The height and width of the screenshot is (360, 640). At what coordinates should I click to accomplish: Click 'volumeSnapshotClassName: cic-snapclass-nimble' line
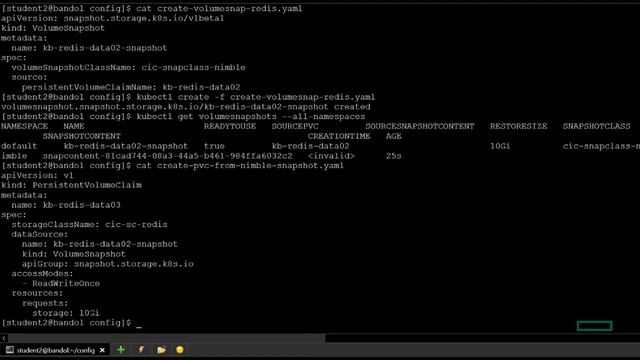point(128,67)
